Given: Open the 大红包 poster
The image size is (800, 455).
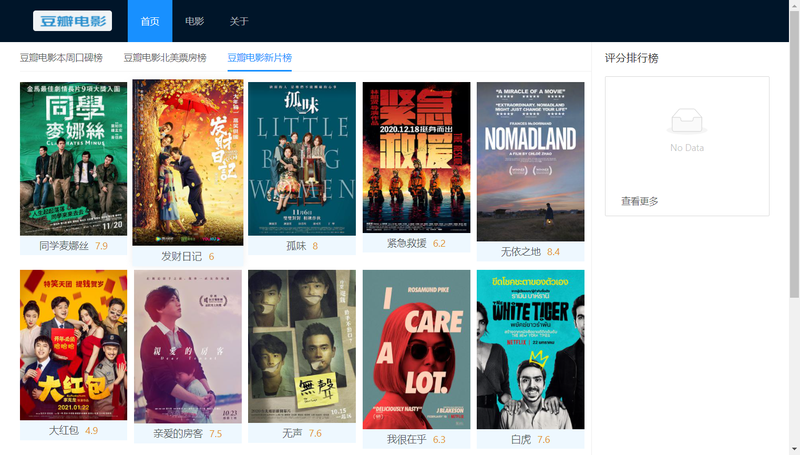Looking at the screenshot, I should point(73,345).
